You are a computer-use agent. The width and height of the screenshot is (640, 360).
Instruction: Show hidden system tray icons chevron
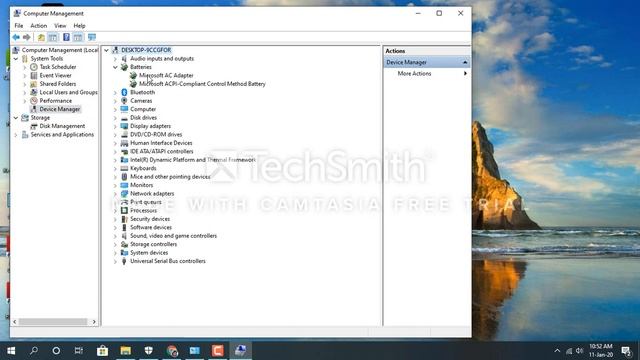click(x=557, y=351)
